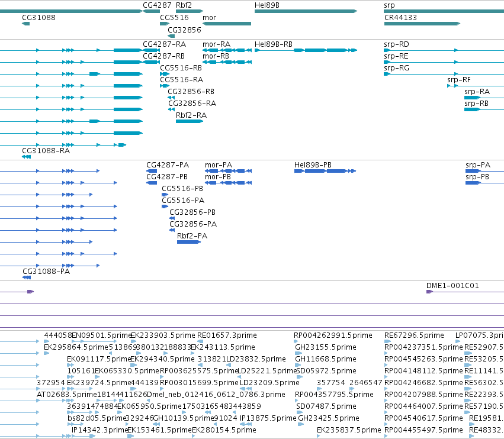Click EST EK235837.5prime

(349, 430)
